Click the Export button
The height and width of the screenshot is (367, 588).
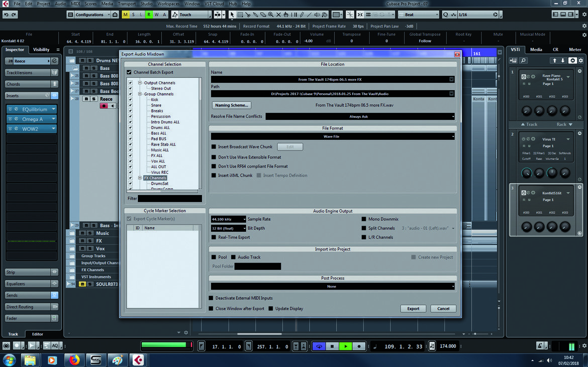413,309
